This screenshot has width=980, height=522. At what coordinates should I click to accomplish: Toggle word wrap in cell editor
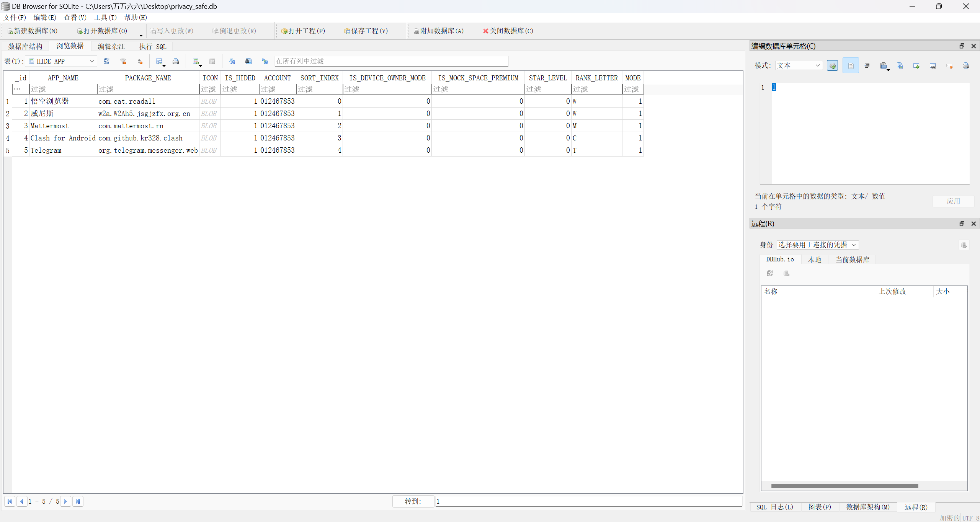[851, 66]
